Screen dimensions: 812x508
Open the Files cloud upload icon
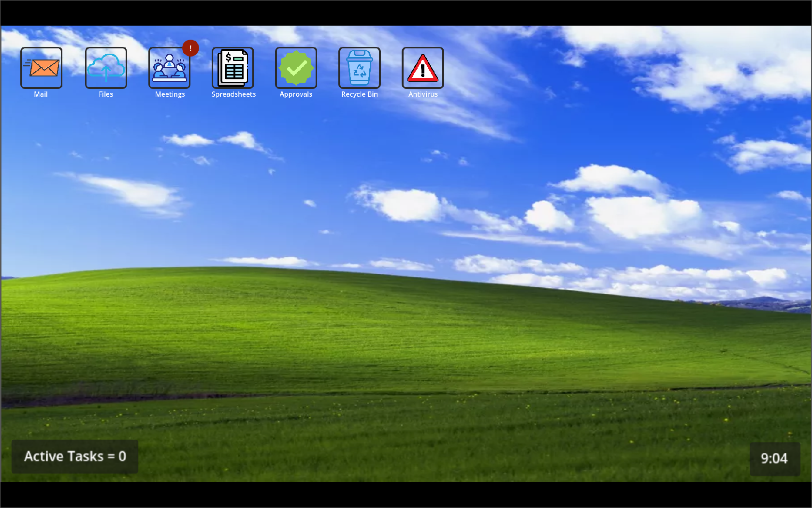click(106, 68)
